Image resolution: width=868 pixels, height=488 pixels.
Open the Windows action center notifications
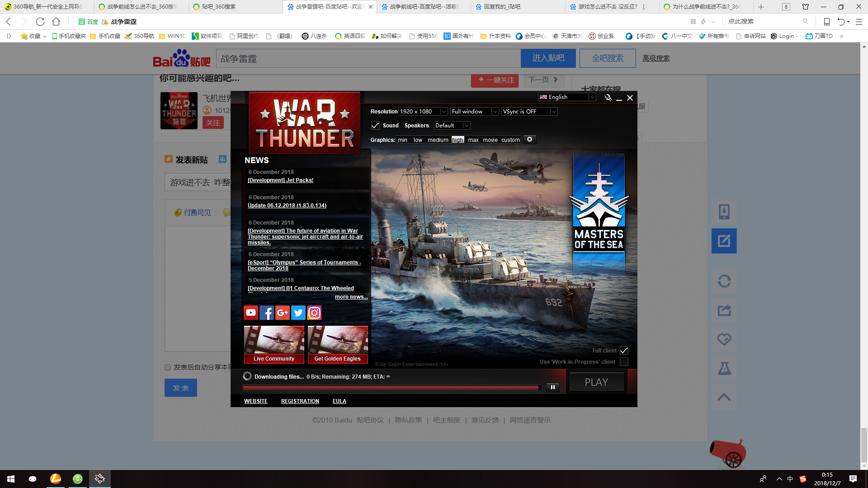click(x=853, y=479)
